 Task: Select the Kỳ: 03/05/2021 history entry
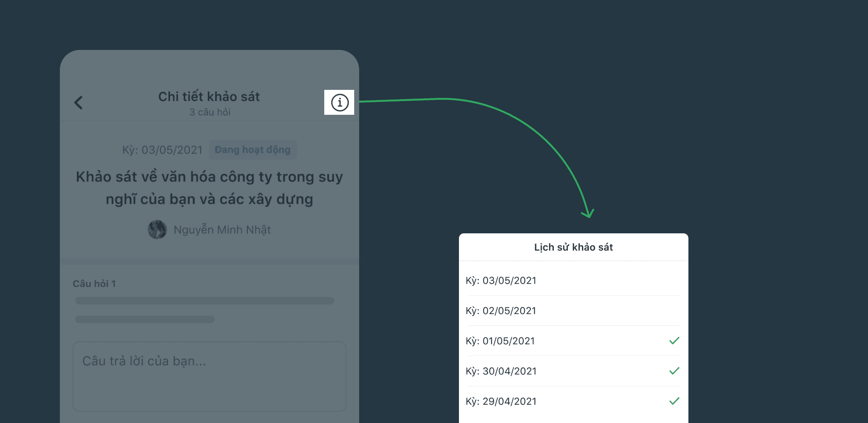[x=574, y=280]
